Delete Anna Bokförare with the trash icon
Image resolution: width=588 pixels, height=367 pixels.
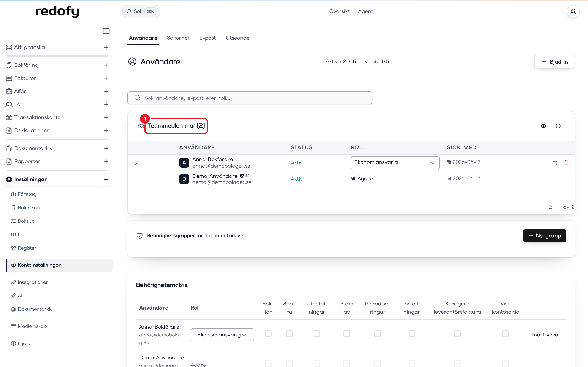566,163
